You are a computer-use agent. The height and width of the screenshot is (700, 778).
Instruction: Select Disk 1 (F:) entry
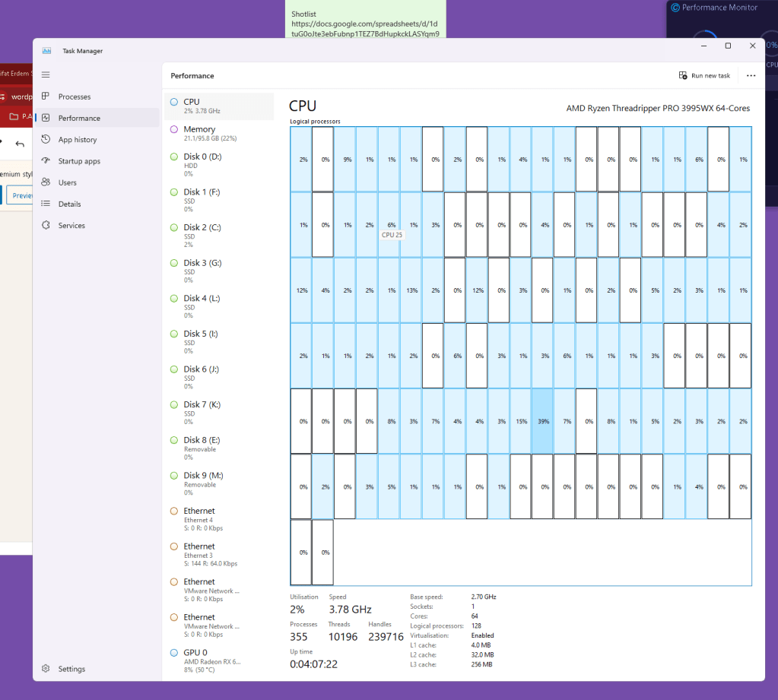click(219, 200)
